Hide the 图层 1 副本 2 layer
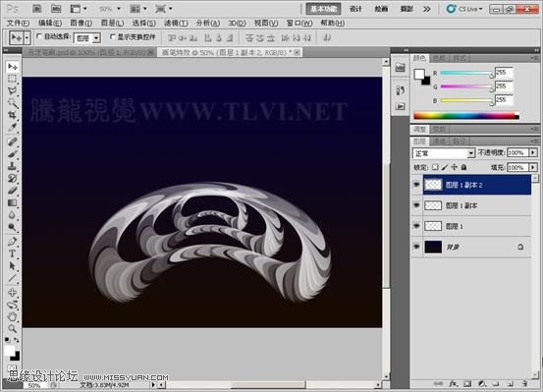The width and height of the screenshot is (543, 392). (416, 185)
